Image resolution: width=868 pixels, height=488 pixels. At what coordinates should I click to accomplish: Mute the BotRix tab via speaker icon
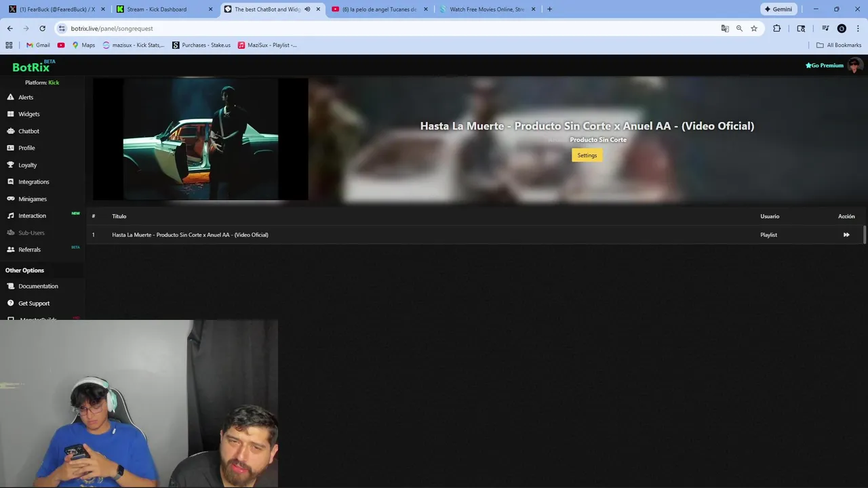307,9
